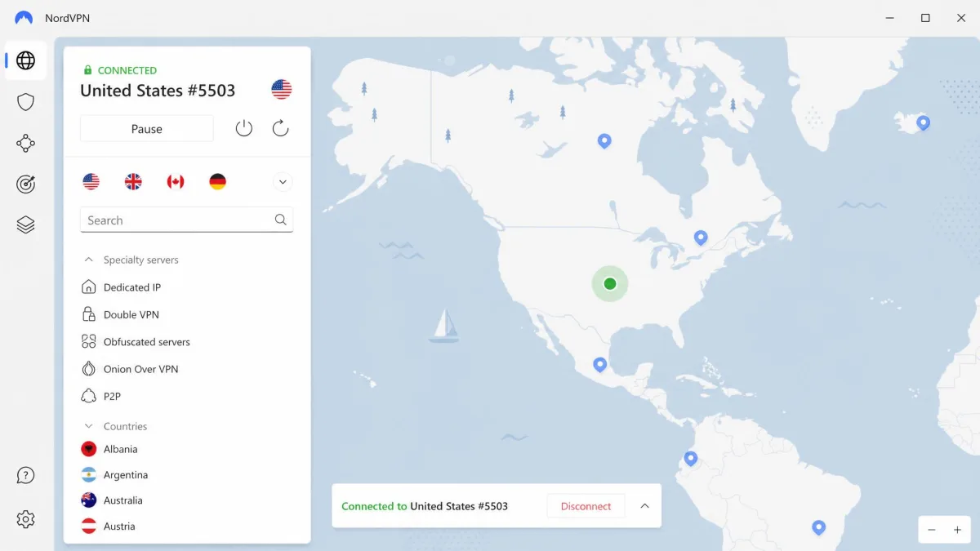Click the NordVPN logo in title bar
Image resolution: width=980 pixels, height=551 pixels.
click(x=24, y=18)
